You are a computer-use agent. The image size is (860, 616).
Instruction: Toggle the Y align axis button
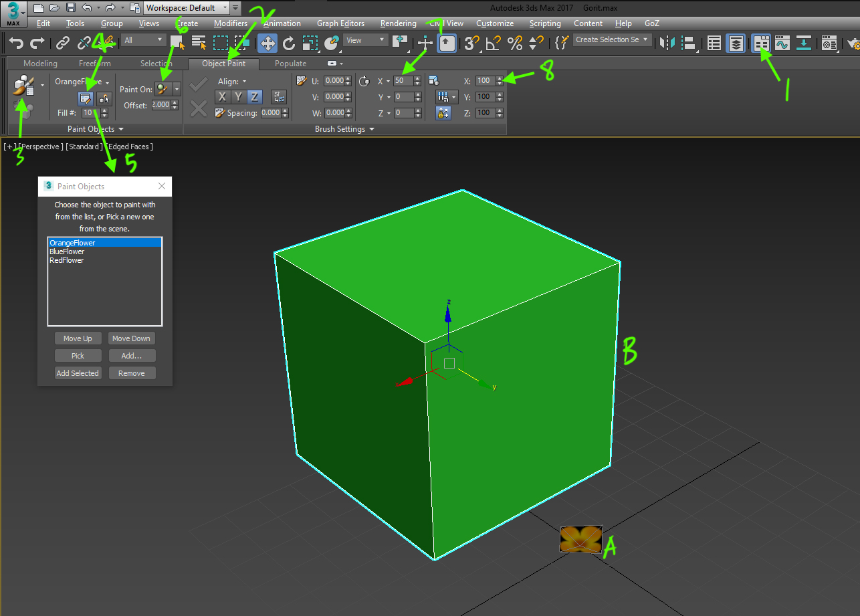(237, 96)
